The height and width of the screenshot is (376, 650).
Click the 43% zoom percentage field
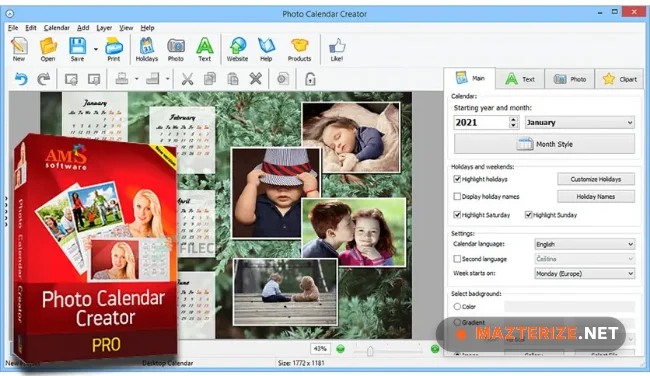tap(320, 349)
